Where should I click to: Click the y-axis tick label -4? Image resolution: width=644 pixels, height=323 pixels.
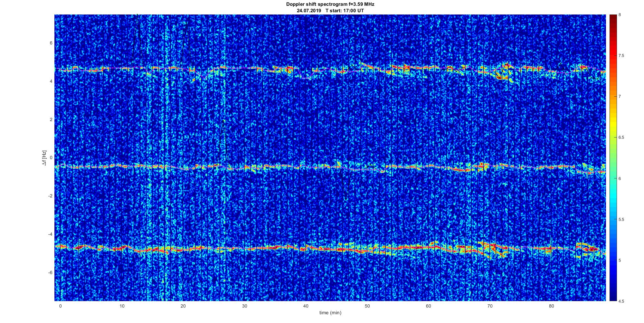[x=50, y=234]
